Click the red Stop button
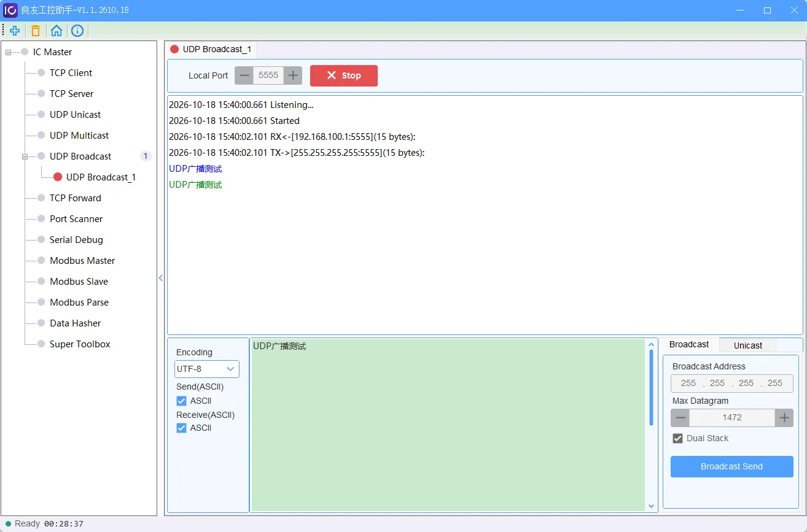Viewport: 807px width, 532px height. point(344,75)
